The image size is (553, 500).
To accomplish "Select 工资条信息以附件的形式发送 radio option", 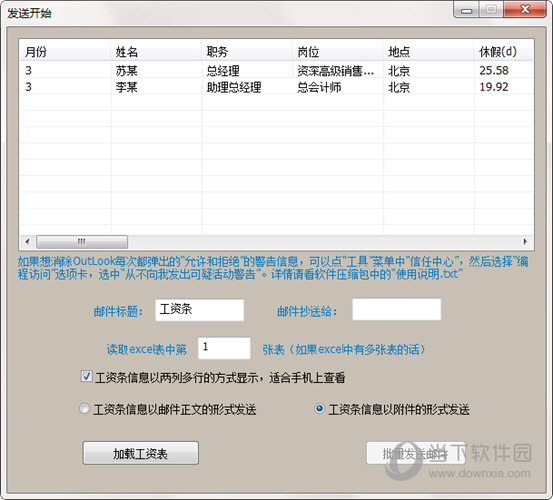I will pos(319,409).
